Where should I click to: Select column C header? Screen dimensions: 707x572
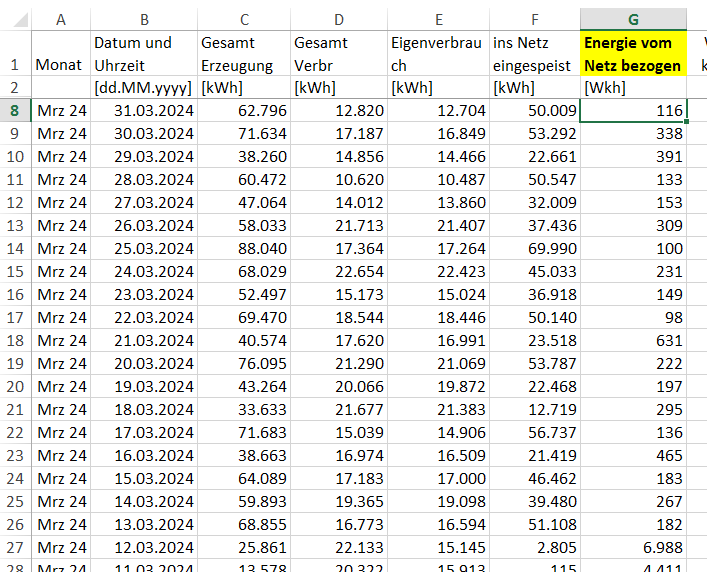244,20
